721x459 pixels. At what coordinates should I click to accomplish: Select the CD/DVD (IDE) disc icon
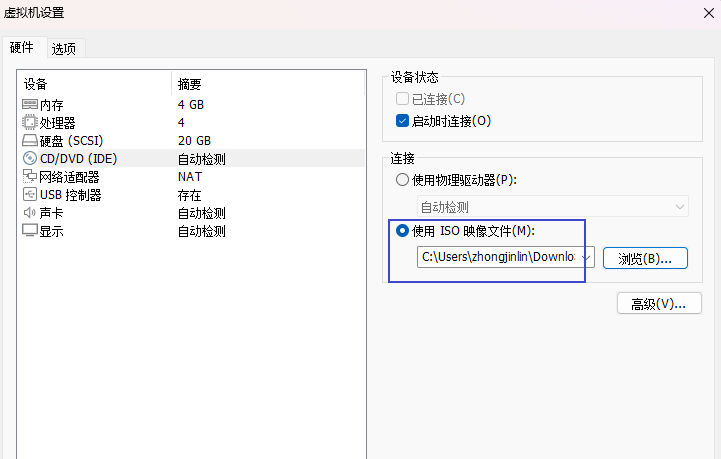click(x=30, y=158)
